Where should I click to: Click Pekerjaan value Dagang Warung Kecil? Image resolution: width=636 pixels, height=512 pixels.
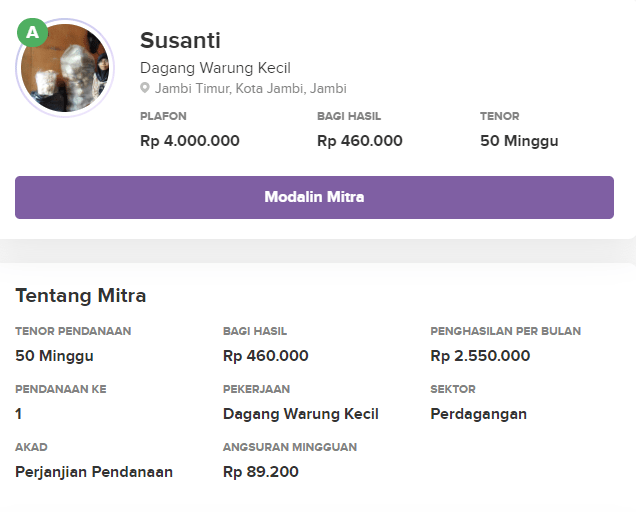click(301, 414)
